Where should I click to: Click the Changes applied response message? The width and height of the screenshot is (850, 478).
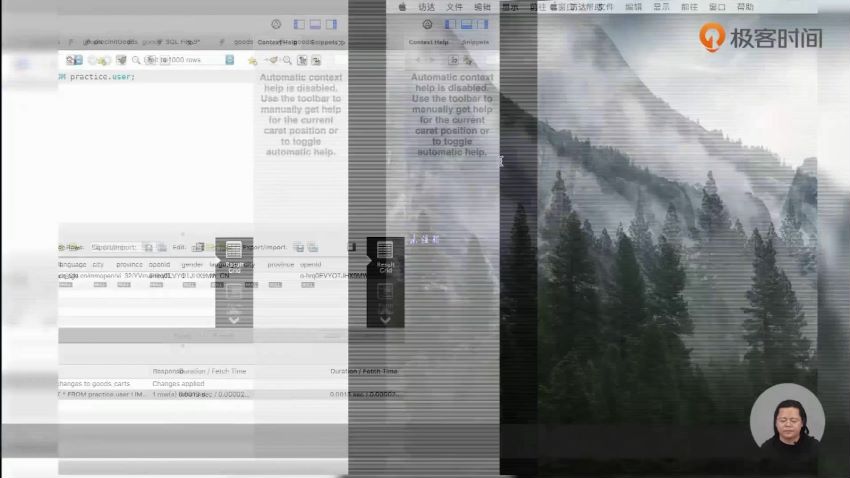pos(178,383)
